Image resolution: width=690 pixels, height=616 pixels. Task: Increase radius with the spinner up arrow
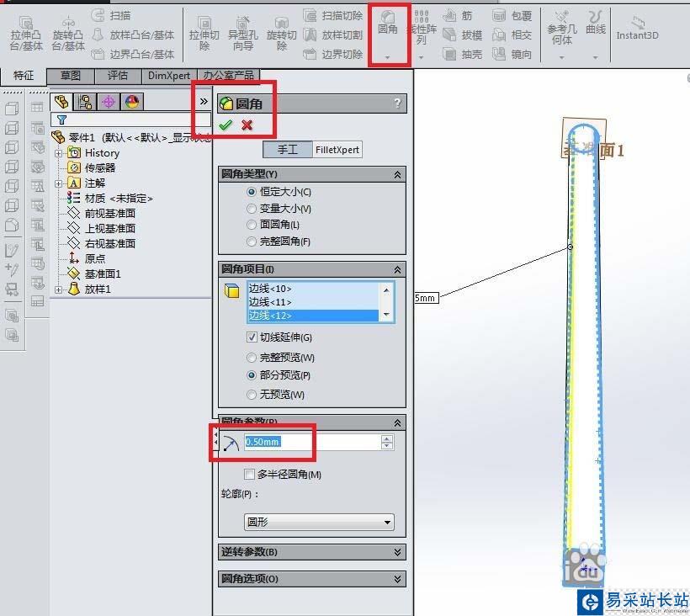point(387,438)
